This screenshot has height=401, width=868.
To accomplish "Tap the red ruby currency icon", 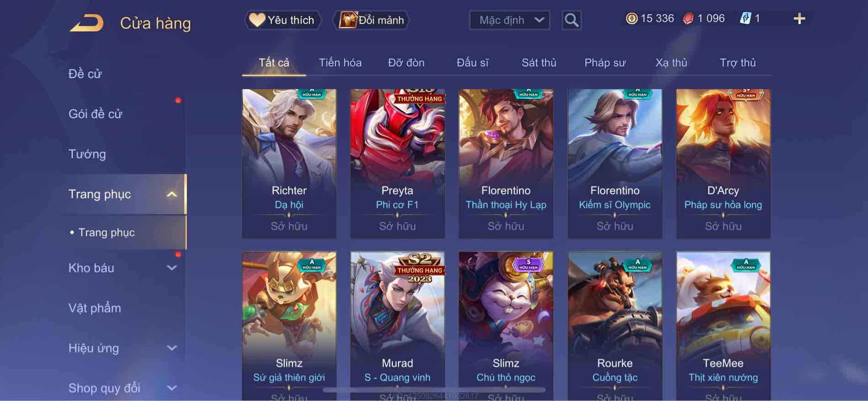I will pyautogui.click(x=688, y=19).
